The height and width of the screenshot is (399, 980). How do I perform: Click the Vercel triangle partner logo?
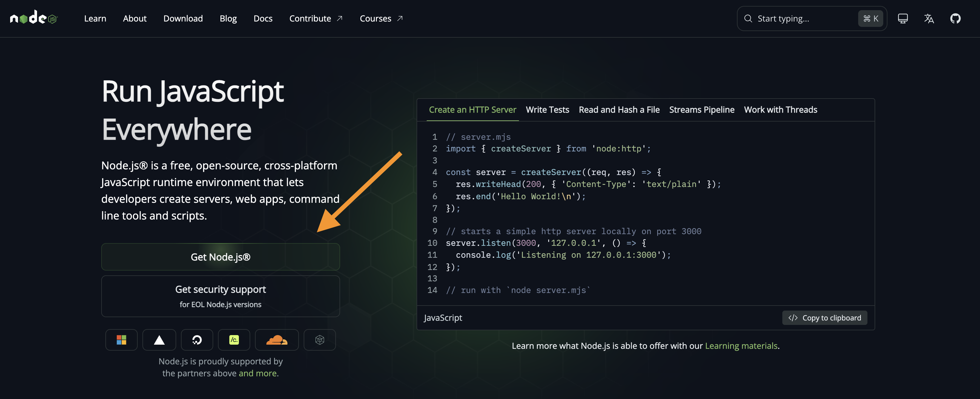coord(159,340)
